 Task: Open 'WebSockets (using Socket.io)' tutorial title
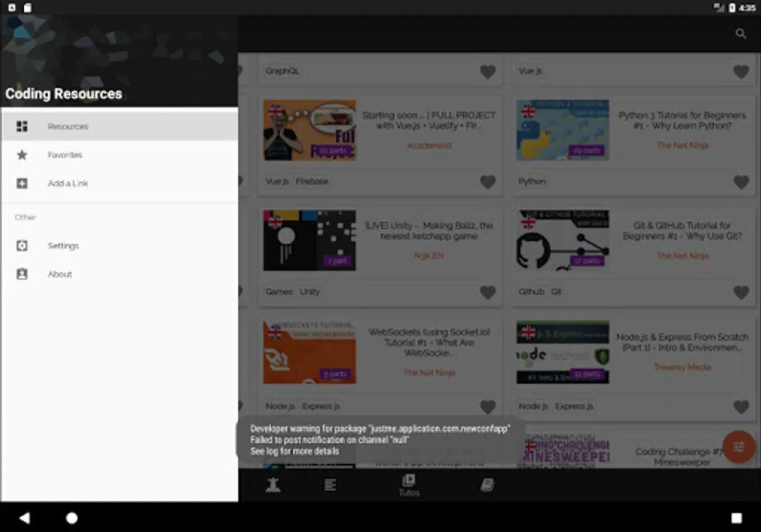point(429,342)
